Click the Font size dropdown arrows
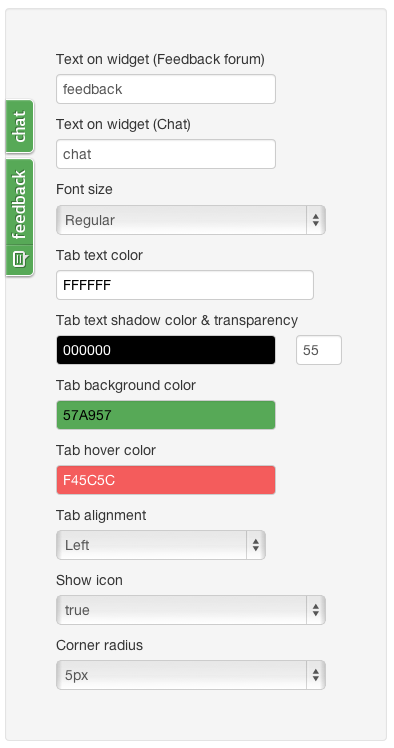This screenshot has height=748, width=394. (315, 220)
